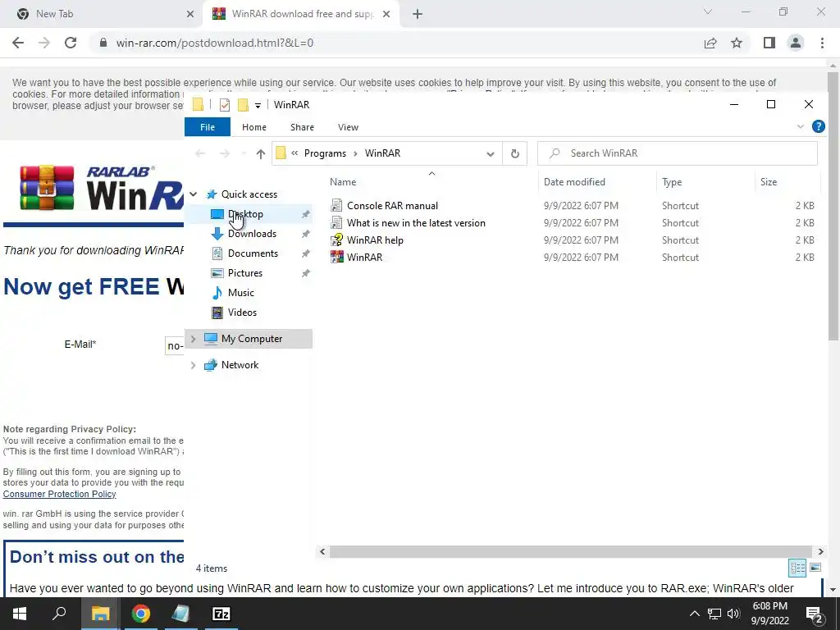Select Documents in Quick access
Screen dimensions: 840x630
(x=249, y=253)
